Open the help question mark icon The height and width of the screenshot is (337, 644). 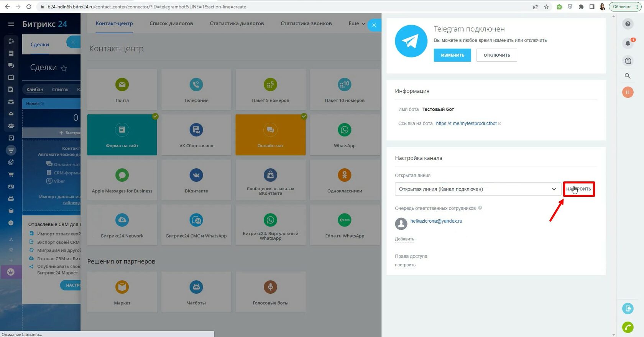click(x=628, y=24)
